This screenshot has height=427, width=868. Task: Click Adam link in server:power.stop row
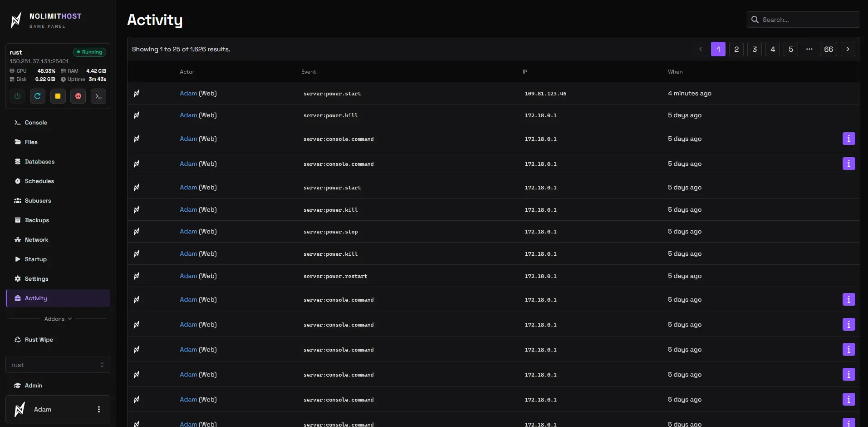[x=188, y=231]
